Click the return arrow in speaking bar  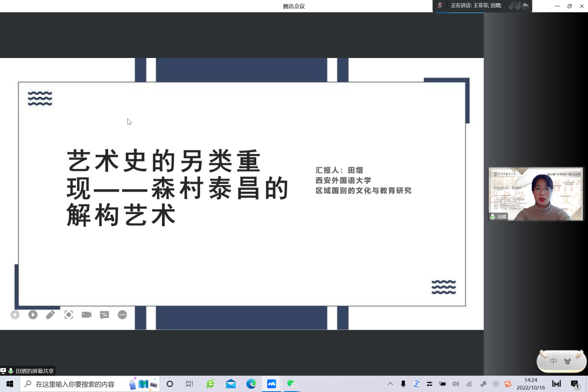(525, 6)
